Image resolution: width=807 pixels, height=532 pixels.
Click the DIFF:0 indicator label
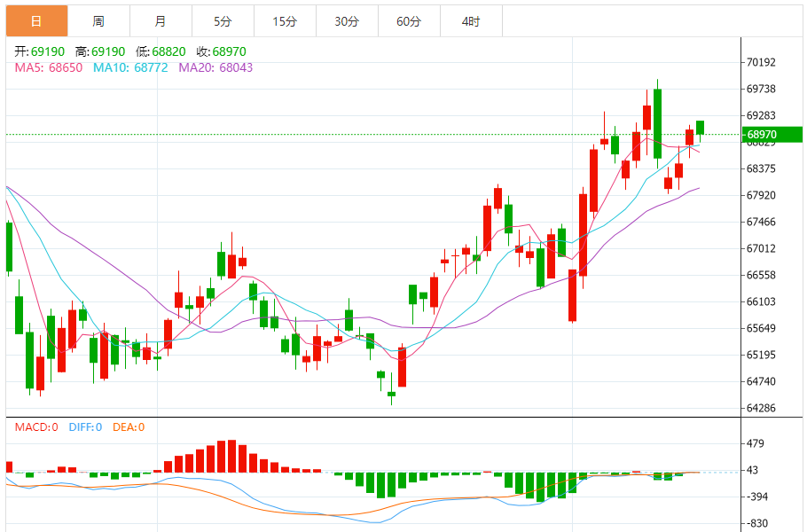(x=85, y=427)
